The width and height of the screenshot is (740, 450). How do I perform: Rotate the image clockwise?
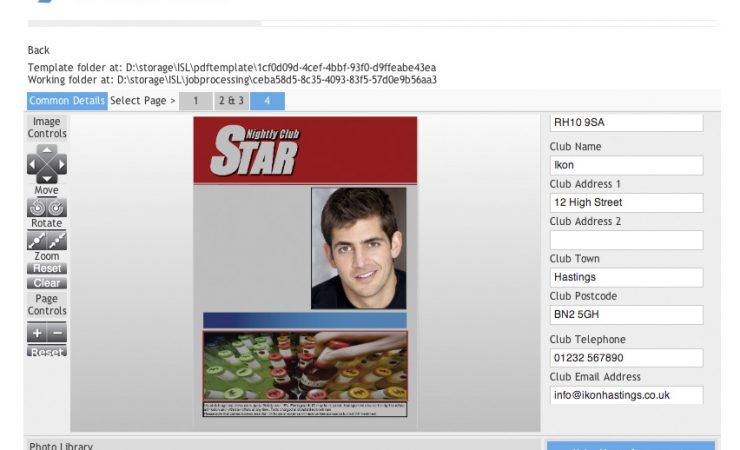[57, 208]
